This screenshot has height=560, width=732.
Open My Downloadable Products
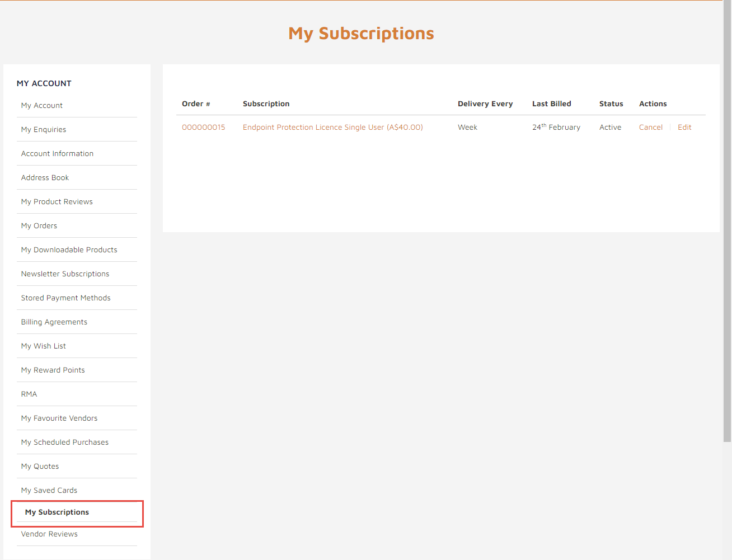[69, 250]
